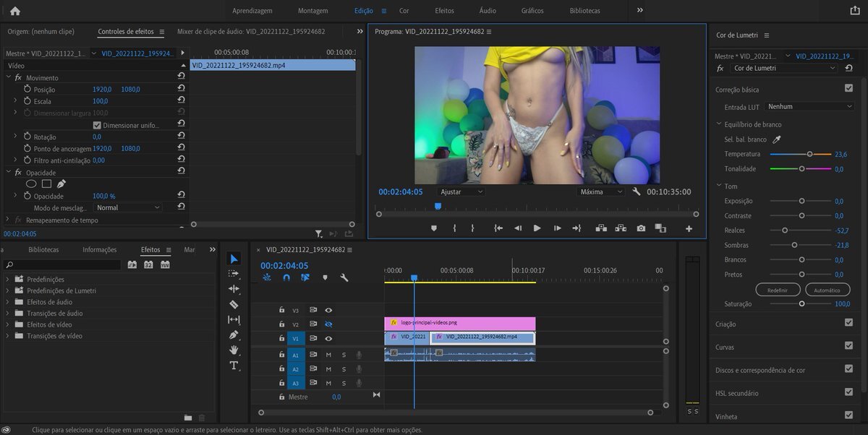Select the Pen tool in the timeline toolbar
Image resolution: width=868 pixels, height=435 pixels.
click(x=234, y=335)
